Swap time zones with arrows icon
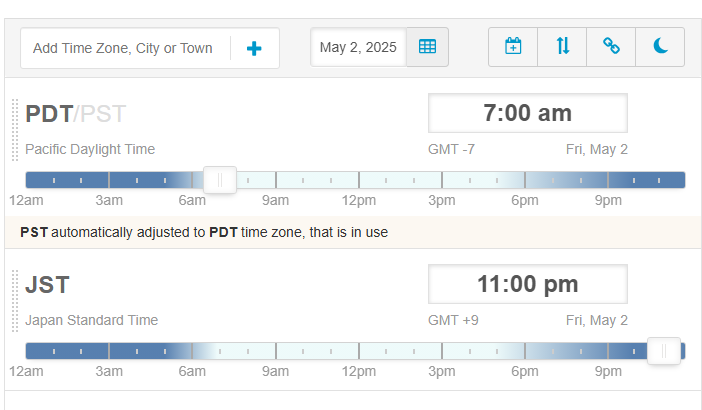The image size is (702, 410). 562,47
